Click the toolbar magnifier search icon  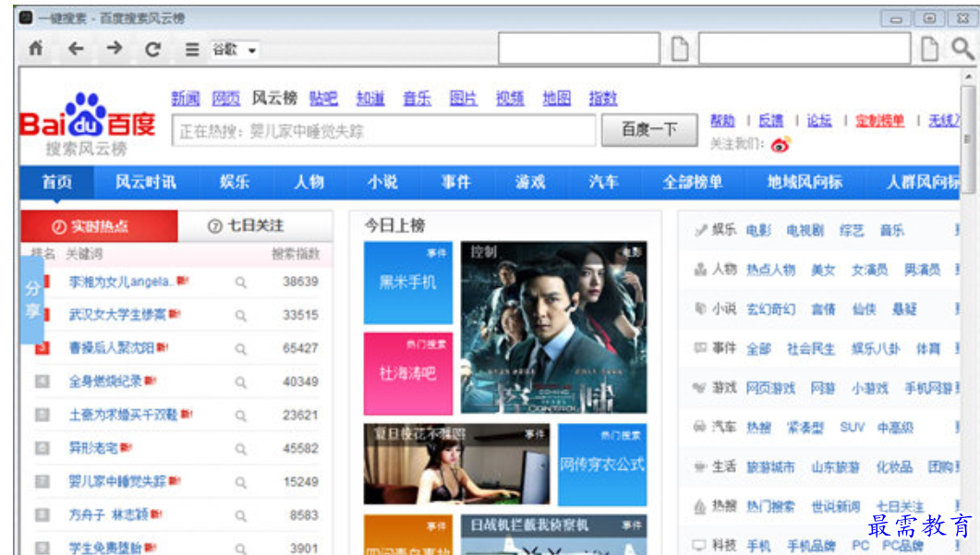(x=962, y=49)
